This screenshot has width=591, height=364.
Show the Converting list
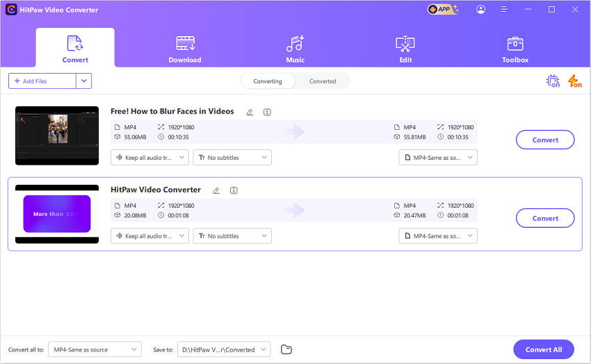[268, 81]
